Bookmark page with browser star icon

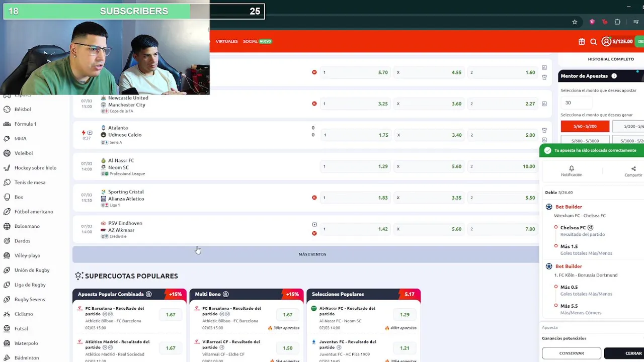coord(575,22)
